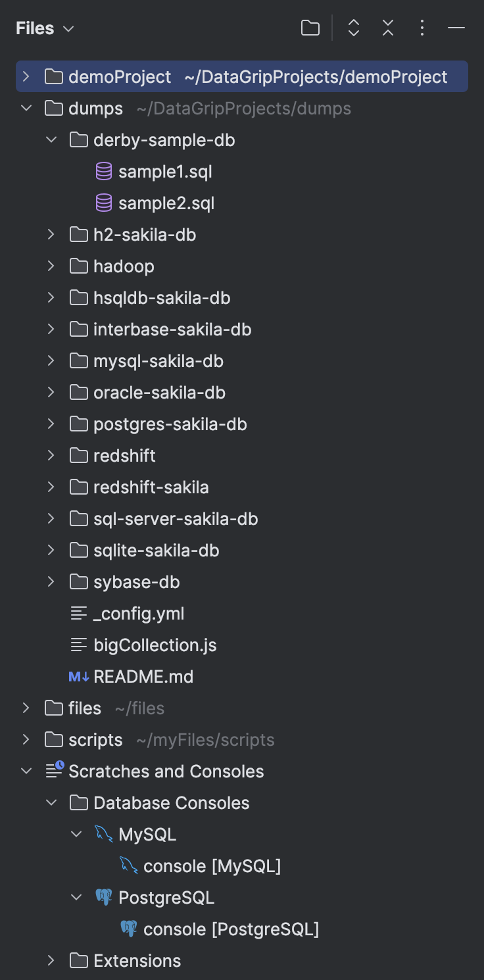Image resolution: width=484 pixels, height=980 pixels.
Task: Collapse the dumps folder chevron
Action: [26, 108]
